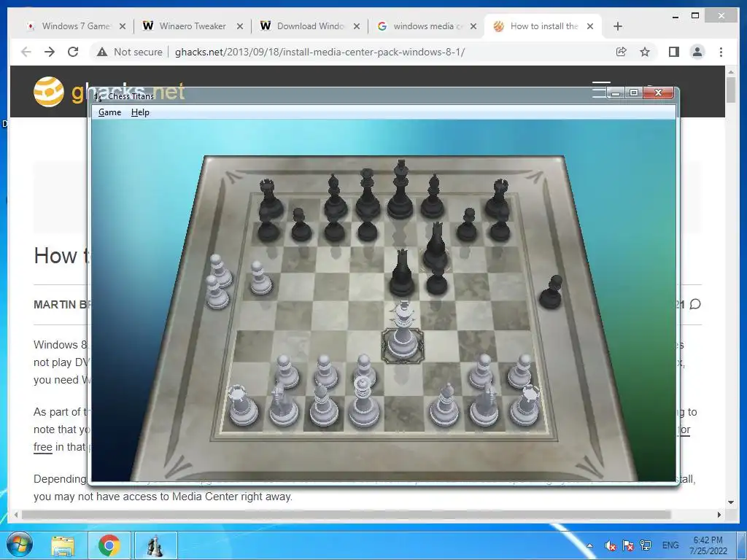Select the white bishop next to the white queen
This screenshot has height=560, width=747.
click(x=323, y=405)
